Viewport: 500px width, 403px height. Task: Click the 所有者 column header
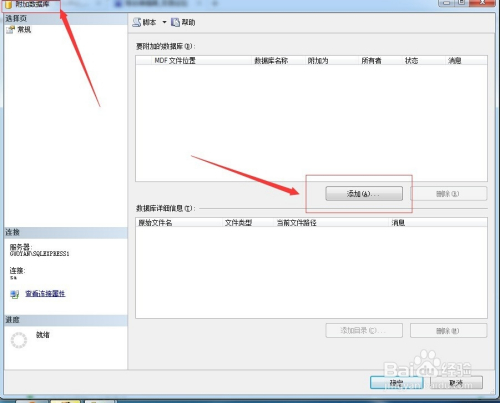pyautogui.click(x=371, y=60)
